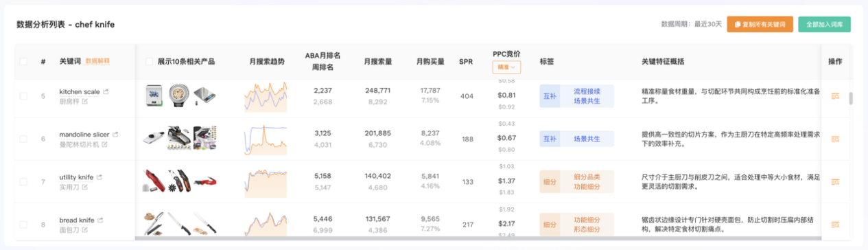Edit the translation 实用刀 with pencil icon
Image resolution: width=868 pixels, height=250 pixels.
coord(85,187)
